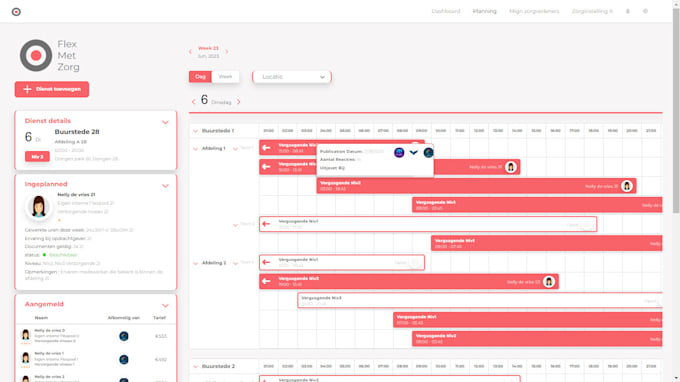The image size is (680, 382).
Task: Click the arrow icon on the first Afdeling 1 shift
Action: pos(266,148)
